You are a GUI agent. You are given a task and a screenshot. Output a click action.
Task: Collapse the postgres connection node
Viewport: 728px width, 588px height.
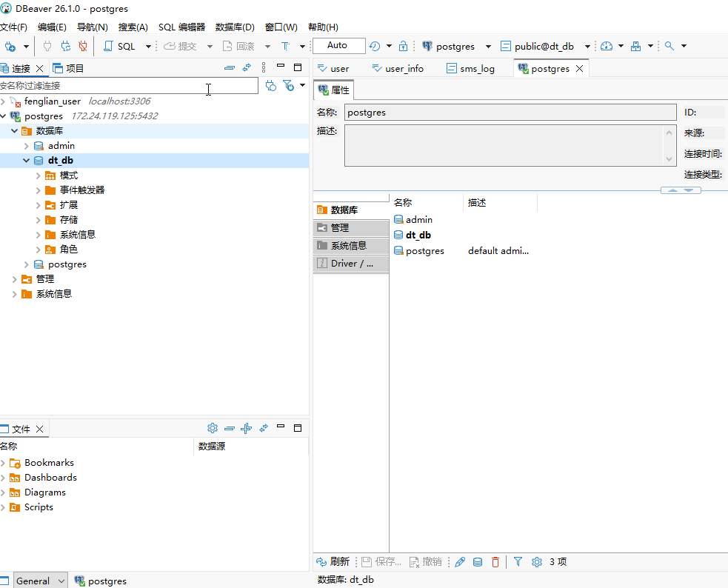(x=3, y=116)
